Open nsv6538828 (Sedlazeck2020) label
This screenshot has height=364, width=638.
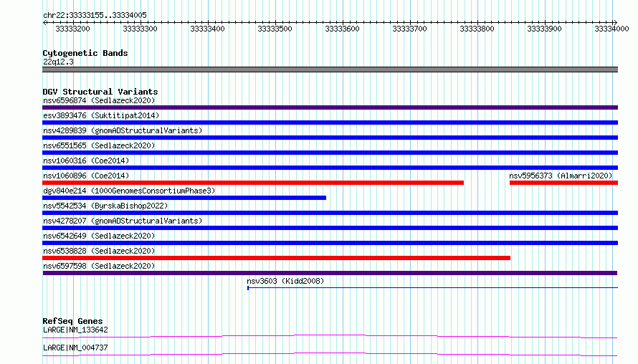click(99, 251)
